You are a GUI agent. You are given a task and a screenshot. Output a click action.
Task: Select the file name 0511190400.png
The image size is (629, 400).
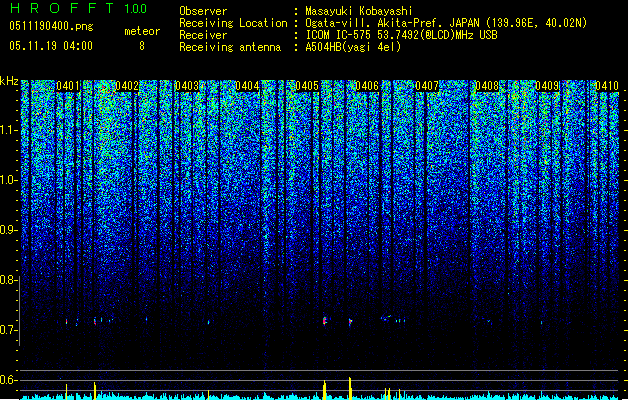51,26
